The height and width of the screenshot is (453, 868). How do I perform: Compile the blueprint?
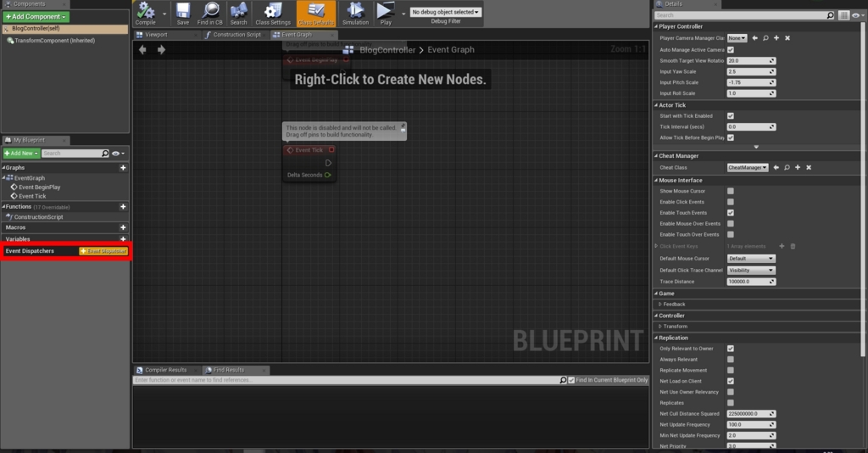pos(146,14)
